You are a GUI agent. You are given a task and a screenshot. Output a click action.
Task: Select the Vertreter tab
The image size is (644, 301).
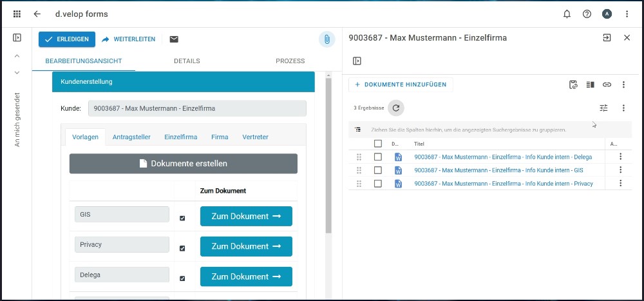pyautogui.click(x=255, y=137)
